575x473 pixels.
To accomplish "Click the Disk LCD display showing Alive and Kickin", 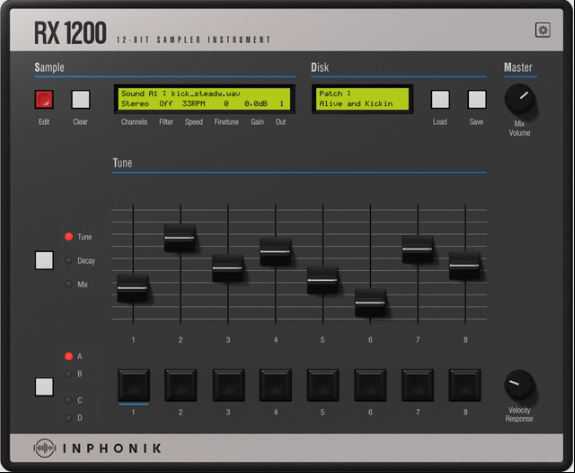I will click(x=363, y=99).
